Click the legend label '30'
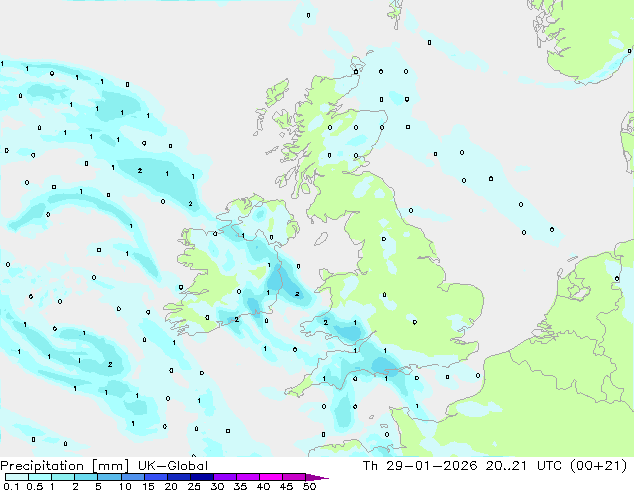The image size is (634, 490). coord(217,486)
